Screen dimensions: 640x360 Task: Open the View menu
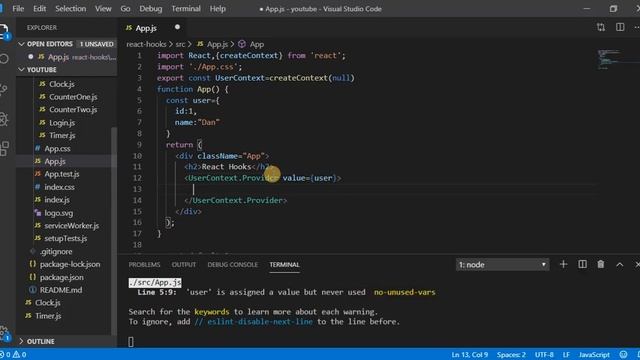(103, 9)
